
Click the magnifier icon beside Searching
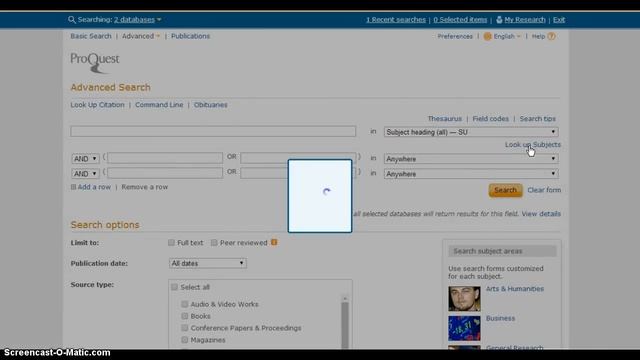[x=72, y=20]
